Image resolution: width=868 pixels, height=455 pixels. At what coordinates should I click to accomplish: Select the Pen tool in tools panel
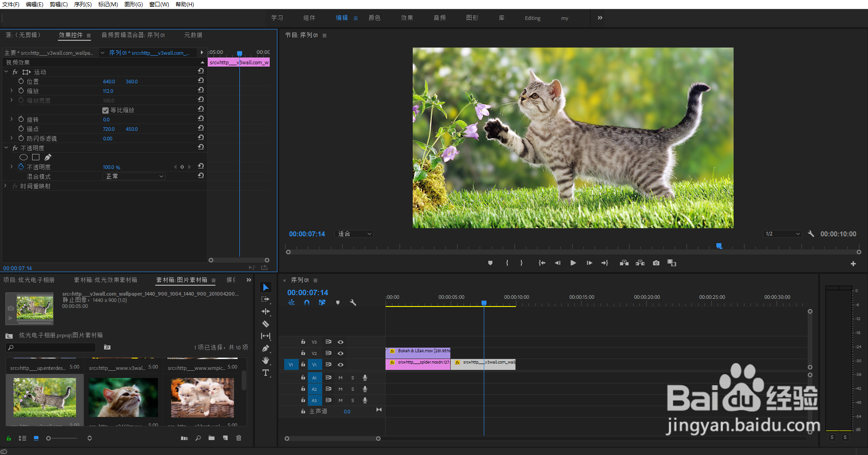tap(266, 348)
